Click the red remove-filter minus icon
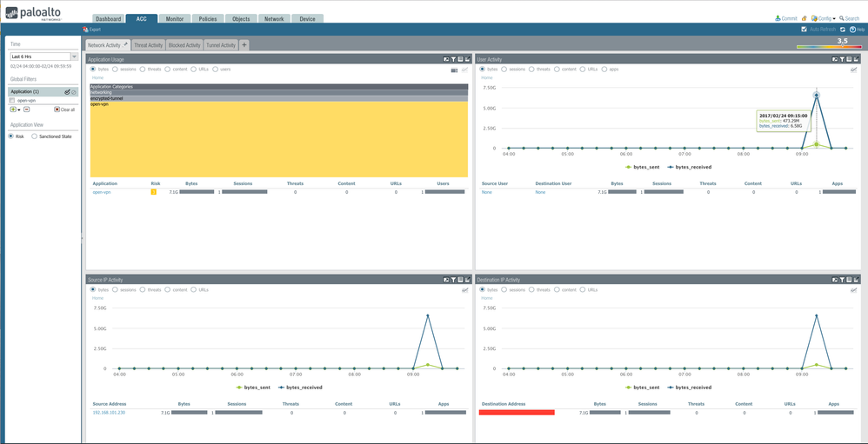This screenshot has width=868, height=444. coord(26,109)
